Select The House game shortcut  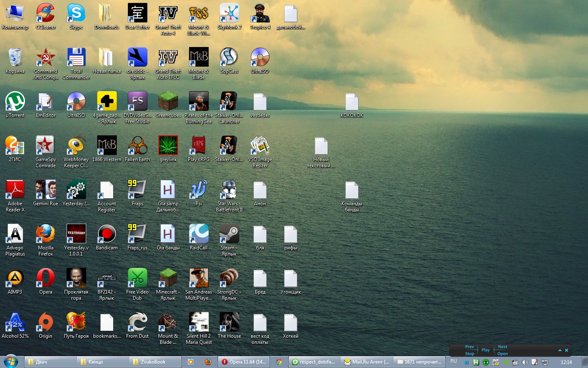point(229,322)
